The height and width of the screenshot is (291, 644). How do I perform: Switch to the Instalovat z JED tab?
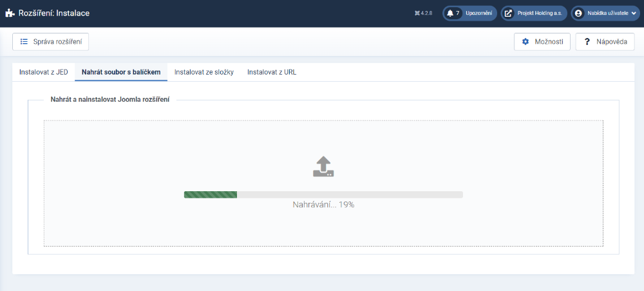(x=44, y=72)
